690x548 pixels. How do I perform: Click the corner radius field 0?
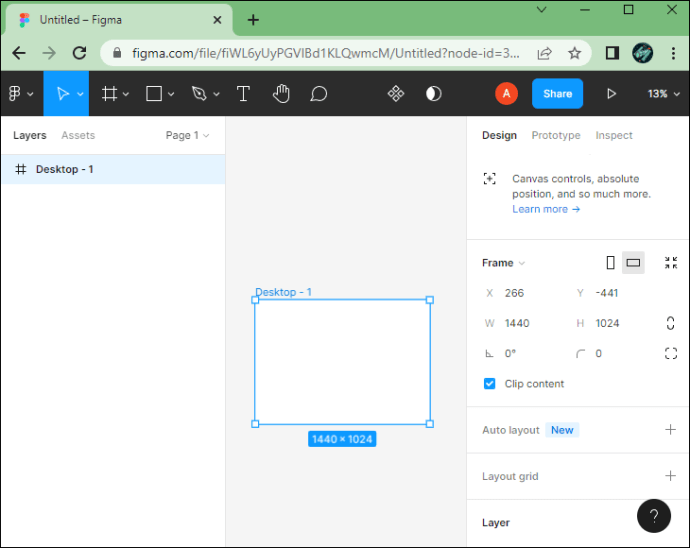pyautogui.click(x=598, y=353)
